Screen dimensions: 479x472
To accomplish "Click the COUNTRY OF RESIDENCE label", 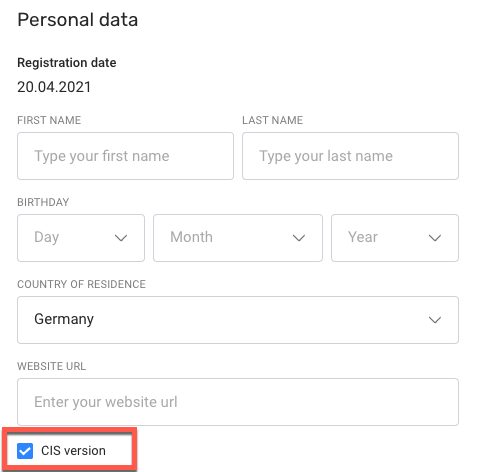I will coord(82,284).
